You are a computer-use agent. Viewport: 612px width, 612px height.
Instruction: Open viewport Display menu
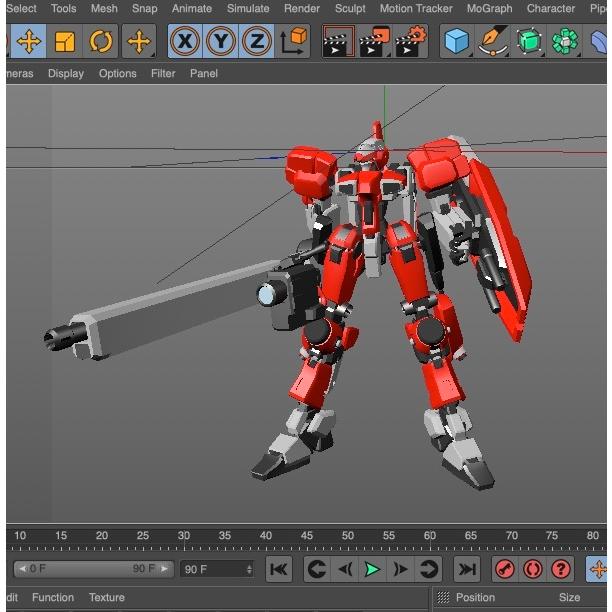click(66, 73)
